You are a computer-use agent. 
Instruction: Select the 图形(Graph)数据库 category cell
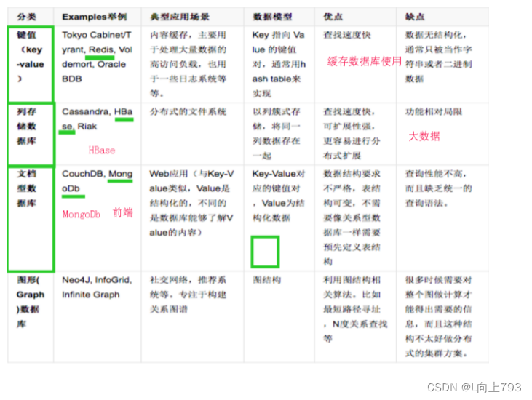click(30, 317)
